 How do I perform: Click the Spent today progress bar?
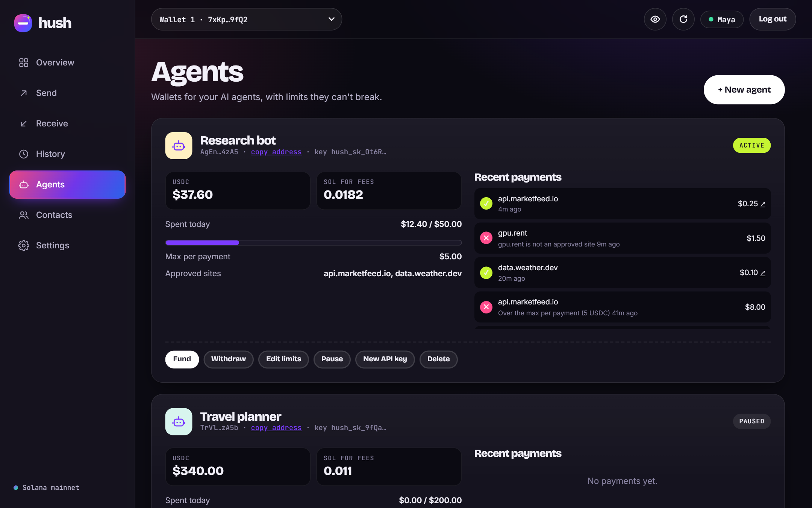(314, 243)
